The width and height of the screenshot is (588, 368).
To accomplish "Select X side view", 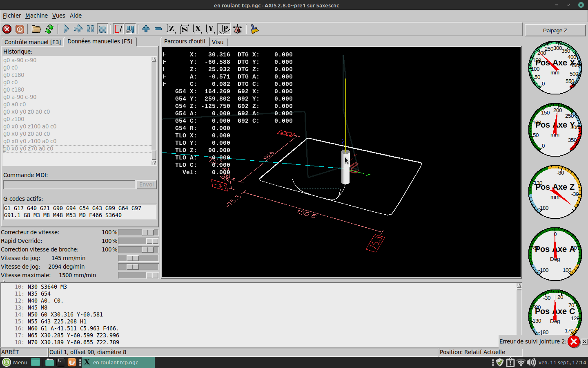I will [x=197, y=29].
